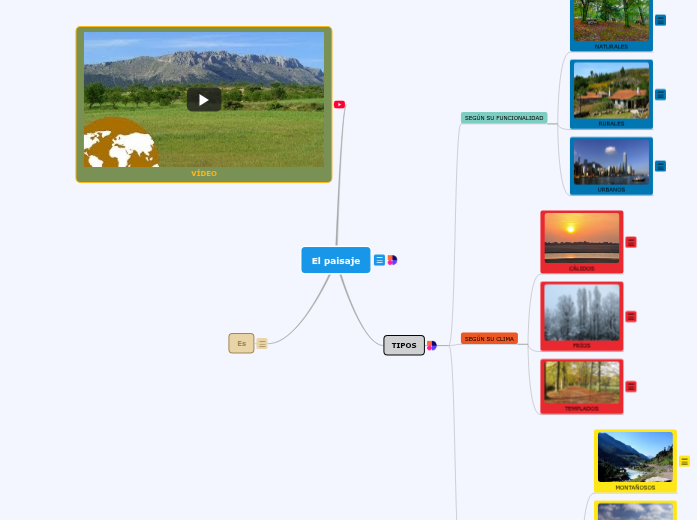This screenshot has width=697, height=520.
Task: Open the red notes icon beside FRÍOS
Action: point(631,316)
